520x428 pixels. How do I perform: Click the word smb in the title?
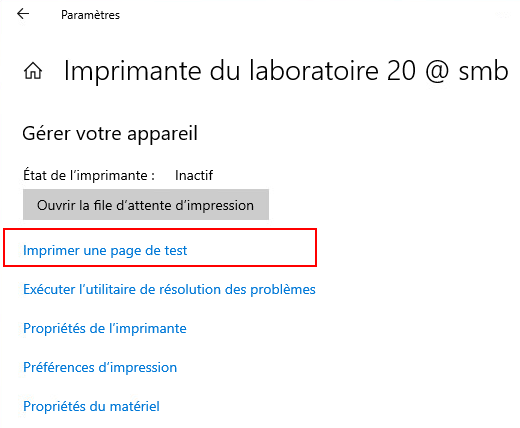[x=483, y=71]
